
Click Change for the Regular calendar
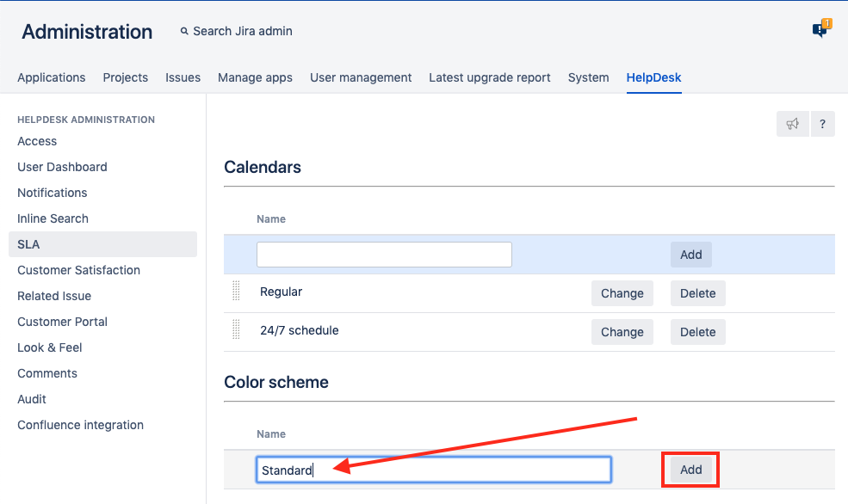point(622,293)
